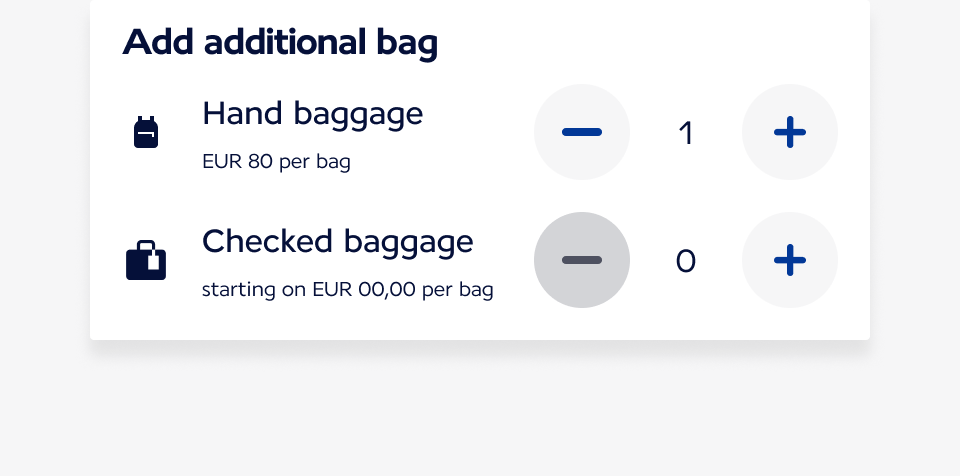
Task: Click the Hand baggage label
Action: pyautogui.click(x=312, y=115)
